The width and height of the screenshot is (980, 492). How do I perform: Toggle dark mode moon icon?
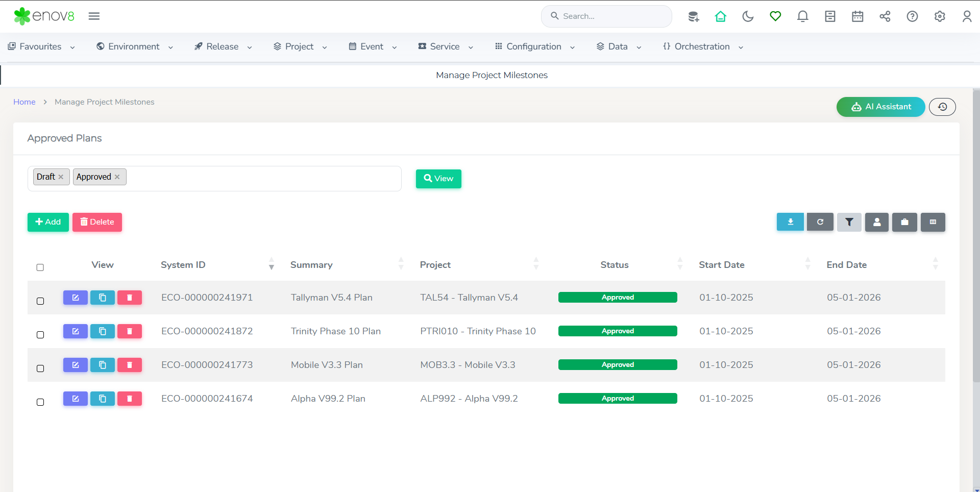748,16
